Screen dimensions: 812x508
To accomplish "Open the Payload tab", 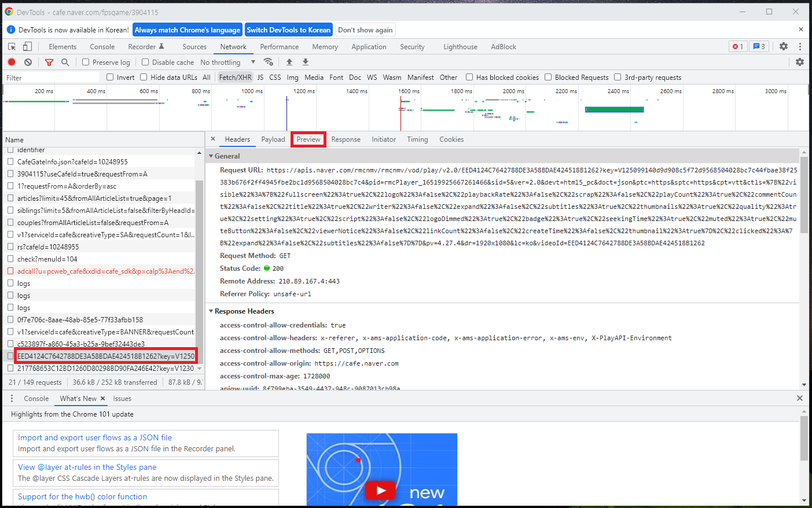I will pyautogui.click(x=273, y=139).
